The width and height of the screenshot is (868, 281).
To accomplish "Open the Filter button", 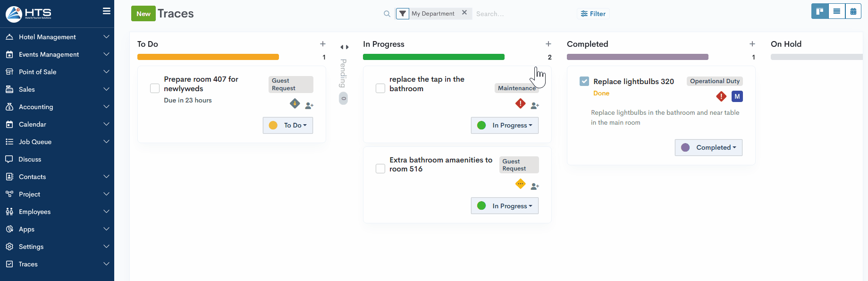I will point(593,14).
